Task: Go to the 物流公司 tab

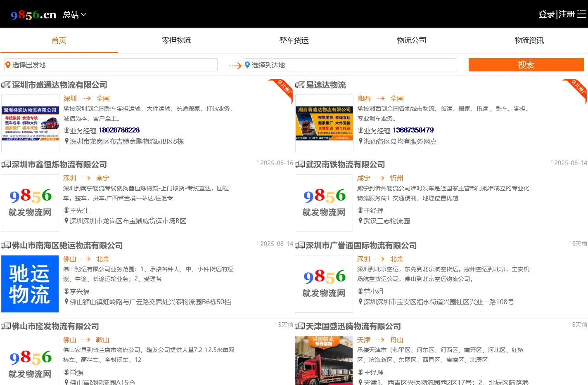Action: pyautogui.click(x=412, y=40)
